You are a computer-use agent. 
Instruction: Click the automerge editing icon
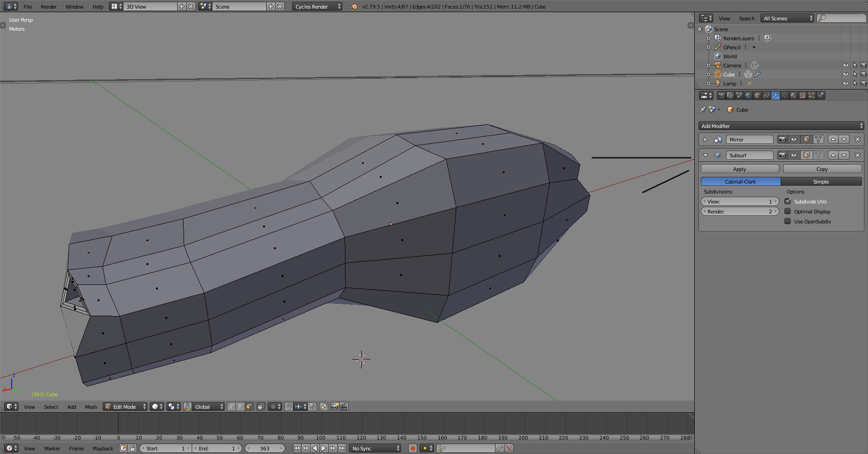pos(323,407)
